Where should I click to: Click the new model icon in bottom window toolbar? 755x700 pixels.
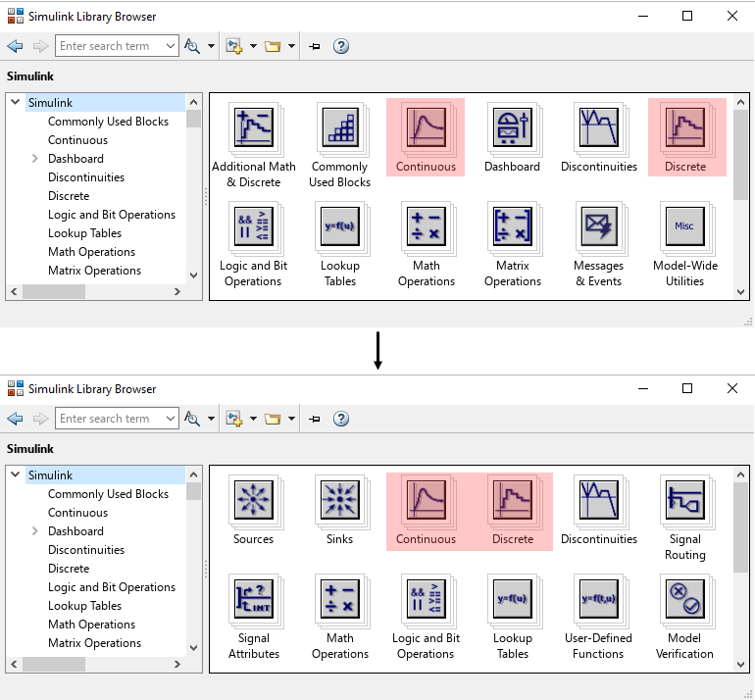point(234,419)
